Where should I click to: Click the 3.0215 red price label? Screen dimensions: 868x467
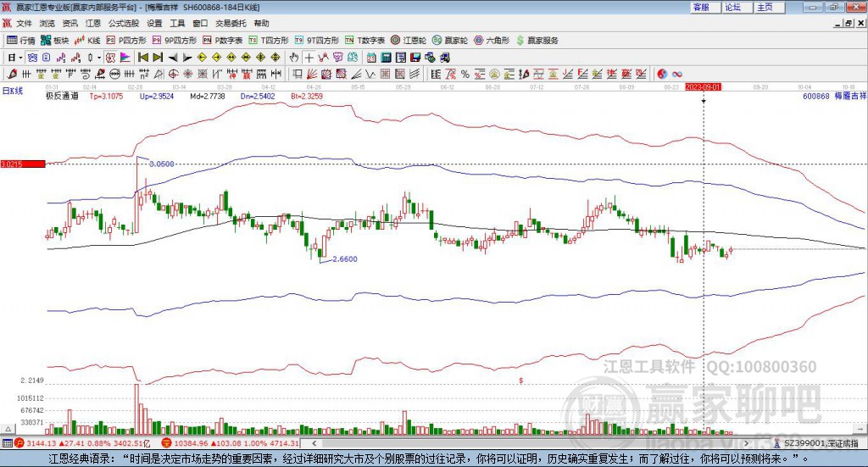(23, 164)
